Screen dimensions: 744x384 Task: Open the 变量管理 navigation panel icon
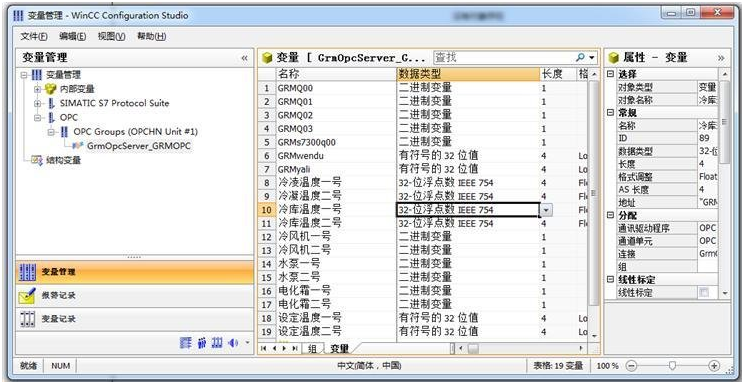pyautogui.click(x=27, y=272)
